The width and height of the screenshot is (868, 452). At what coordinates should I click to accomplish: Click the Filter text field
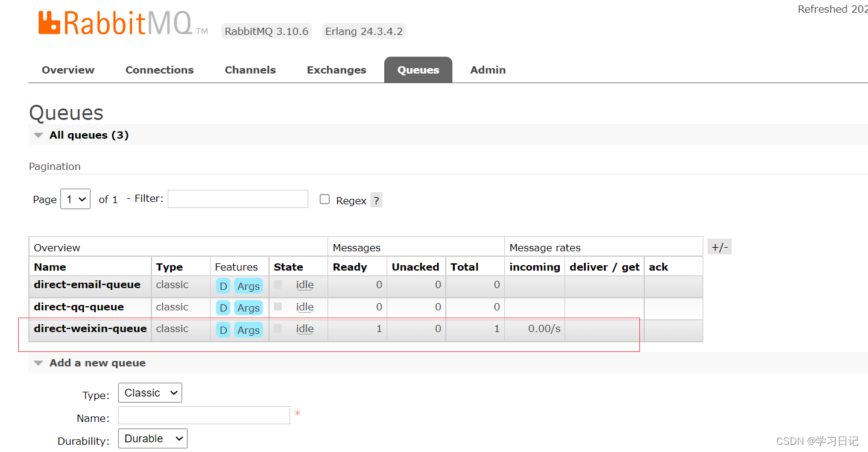[238, 199]
